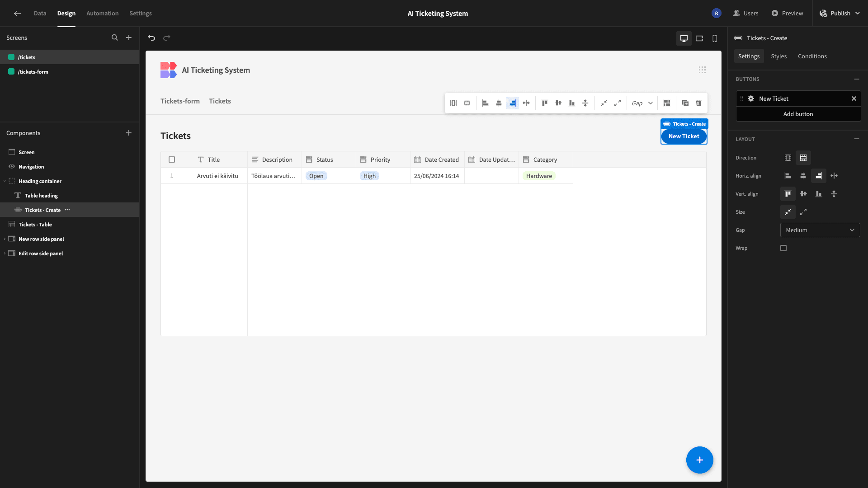Duplicate component in floating toolbar
Viewport: 868px width, 488px height.
pos(685,103)
